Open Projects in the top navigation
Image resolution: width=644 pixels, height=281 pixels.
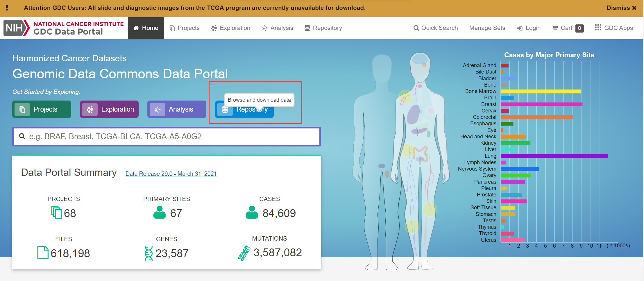(x=185, y=28)
